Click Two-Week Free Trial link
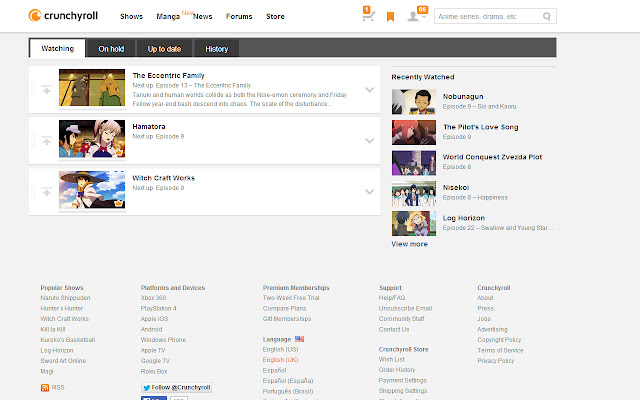 291,298
